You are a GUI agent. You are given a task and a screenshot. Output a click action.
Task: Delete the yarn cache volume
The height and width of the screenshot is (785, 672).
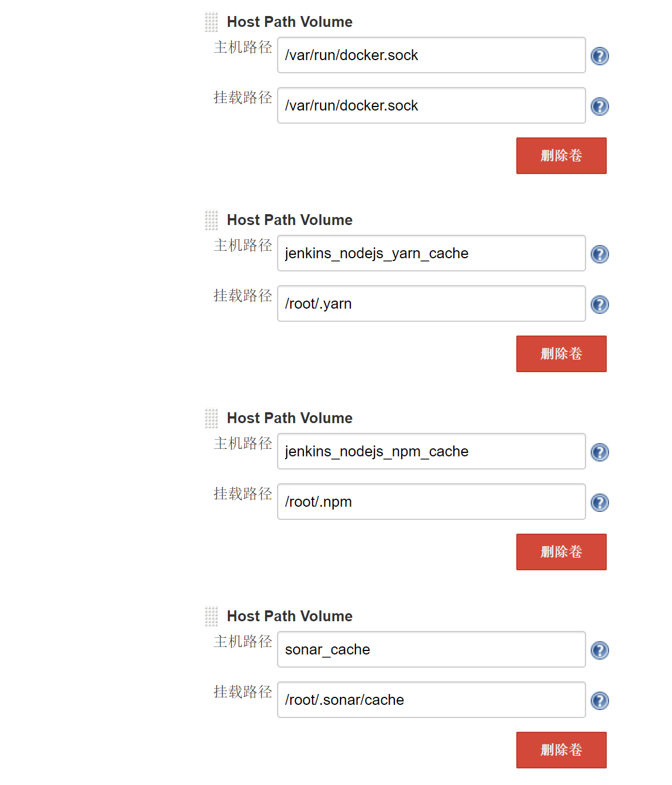[x=561, y=354]
